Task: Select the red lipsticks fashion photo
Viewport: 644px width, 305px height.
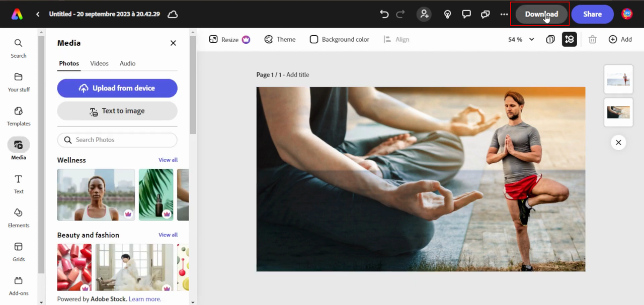Action: (x=74, y=267)
